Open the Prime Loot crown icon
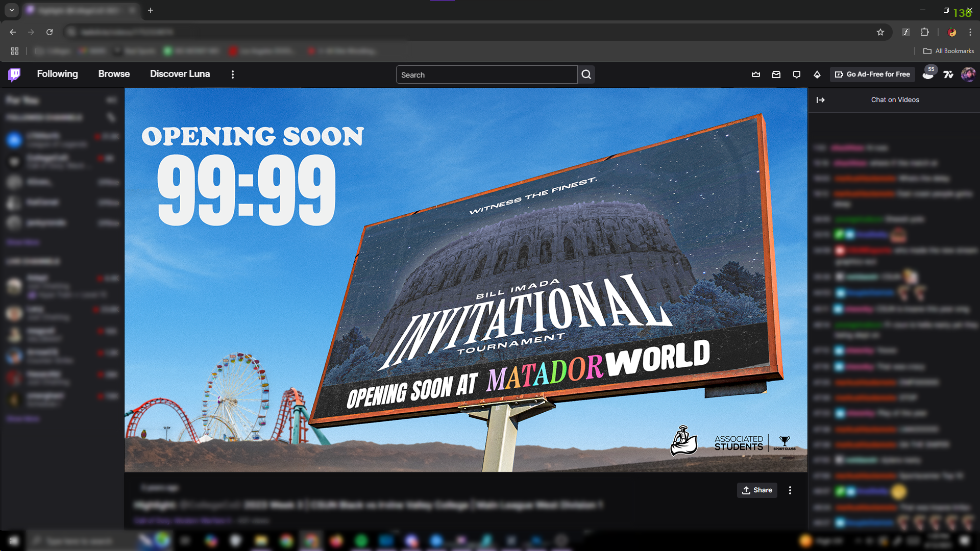This screenshot has width=980, height=551. (x=756, y=74)
